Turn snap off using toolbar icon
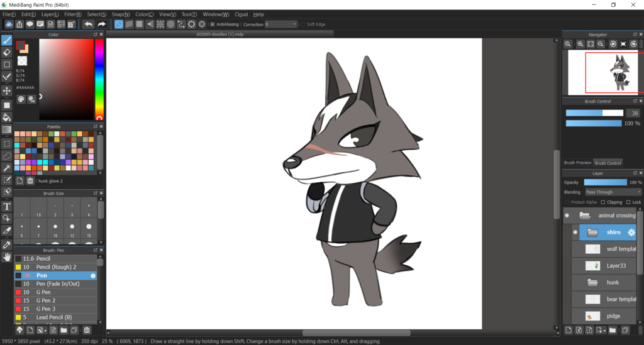Image resolution: width=644 pixels, height=345 pixels. click(119, 25)
